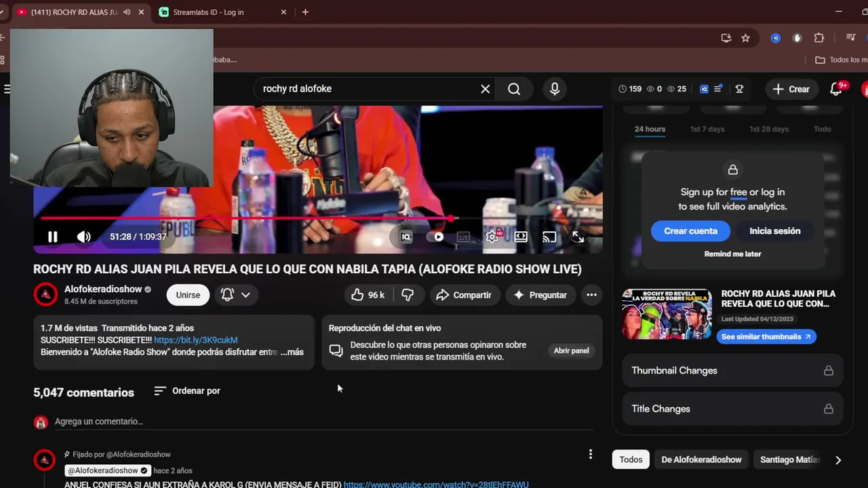The height and width of the screenshot is (488, 868).
Task: Close the Streamlabs ID tab
Action: [x=283, y=12]
